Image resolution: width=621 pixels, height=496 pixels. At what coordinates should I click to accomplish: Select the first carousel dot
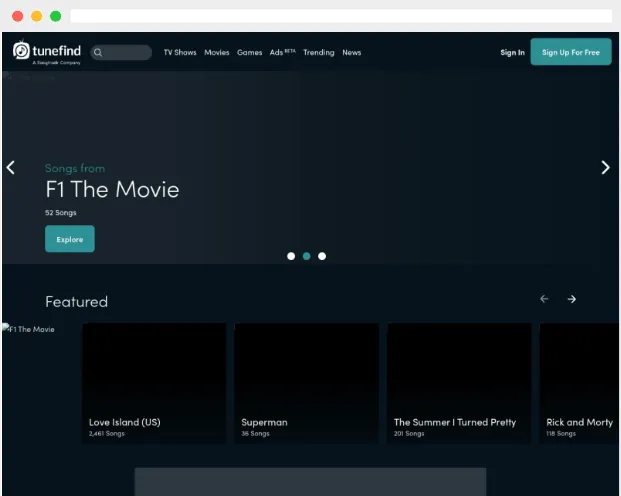tap(291, 256)
